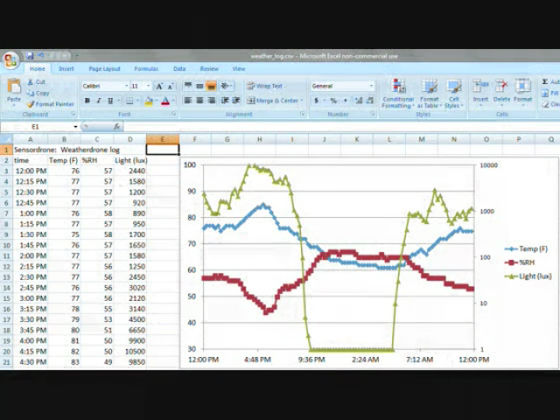Open Conditional Formatting menu
This screenshot has width=560, height=420.
coord(398,94)
